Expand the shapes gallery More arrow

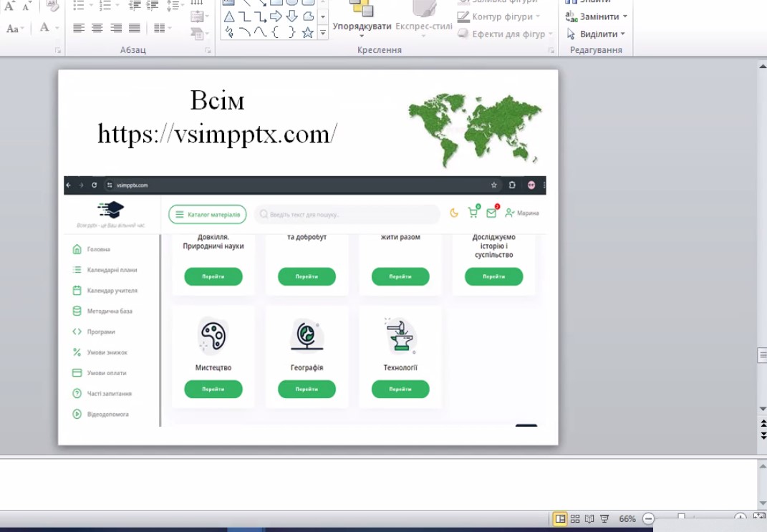click(x=323, y=33)
